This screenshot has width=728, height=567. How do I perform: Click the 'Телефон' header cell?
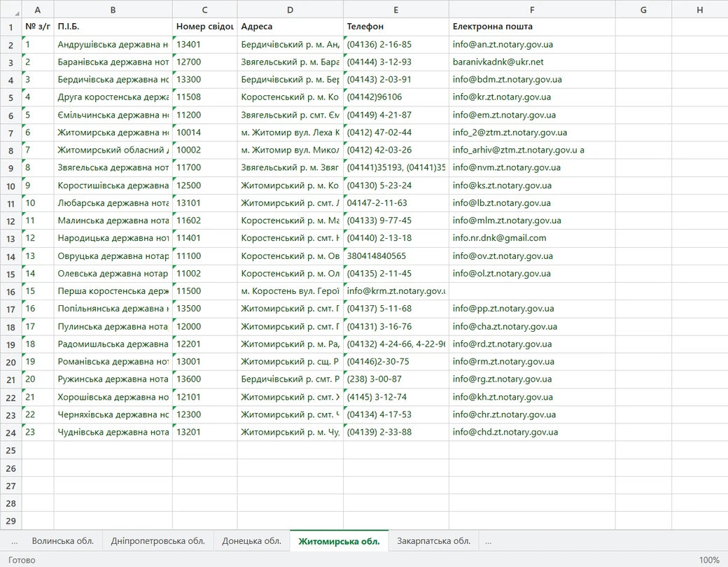396,27
